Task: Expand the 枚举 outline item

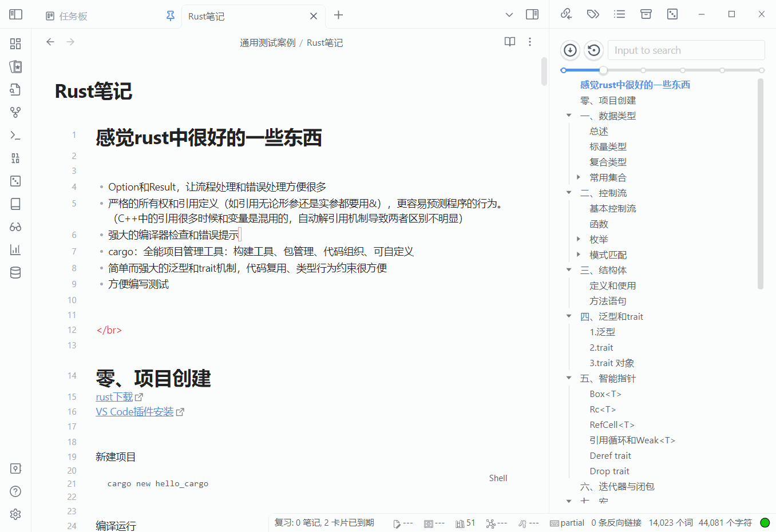Action: pos(579,239)
